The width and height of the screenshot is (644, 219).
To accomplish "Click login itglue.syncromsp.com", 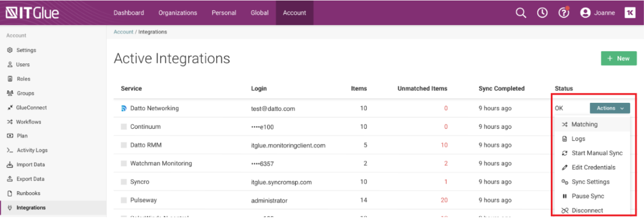I will [x=281, y=182].
